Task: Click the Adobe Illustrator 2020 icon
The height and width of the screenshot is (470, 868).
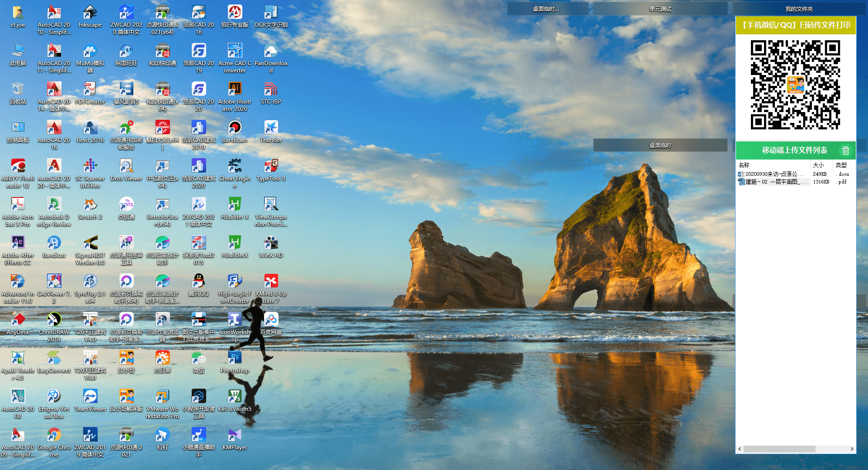Action: point(235,89)
